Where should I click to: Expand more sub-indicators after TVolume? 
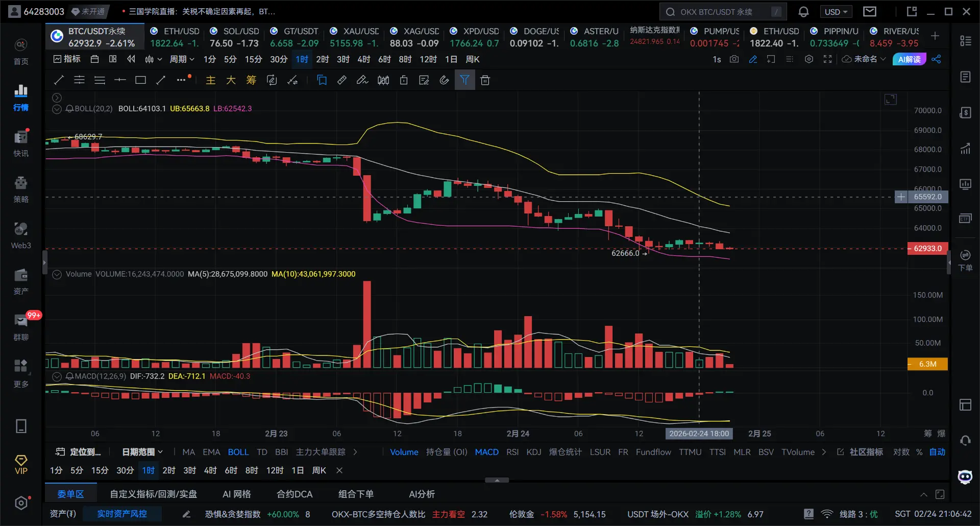(824, 452)
